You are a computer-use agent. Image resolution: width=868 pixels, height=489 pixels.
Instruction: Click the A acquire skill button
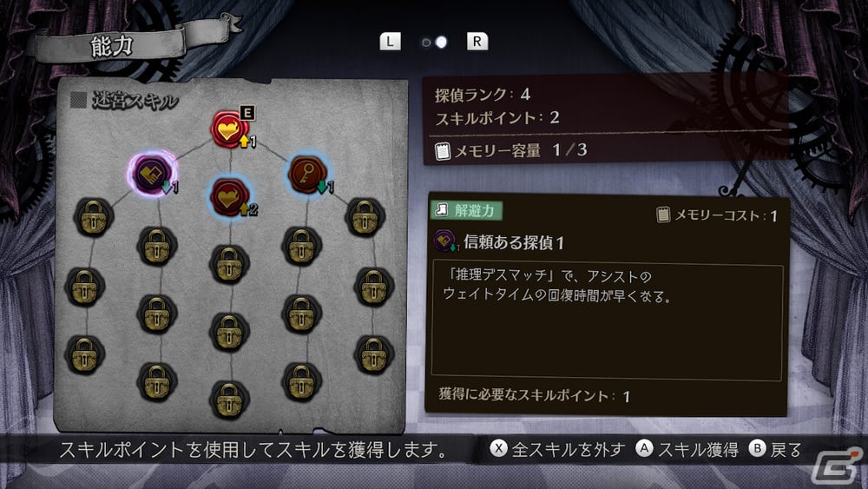click(687, 449)
